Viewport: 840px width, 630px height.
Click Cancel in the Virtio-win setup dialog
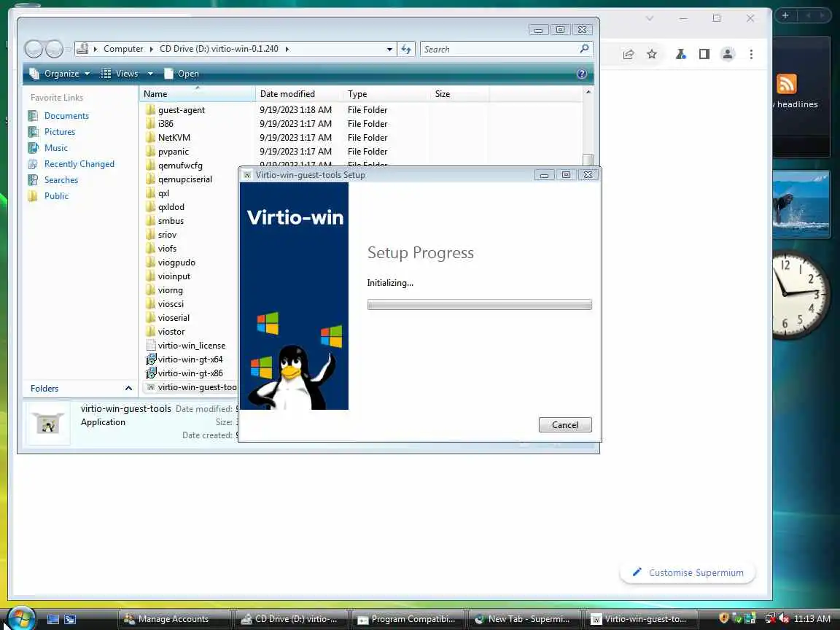pos(565,425)
